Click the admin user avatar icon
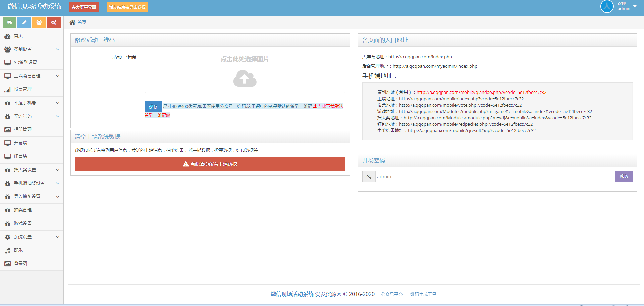644x306 pixels. click(x=607, y=6)
